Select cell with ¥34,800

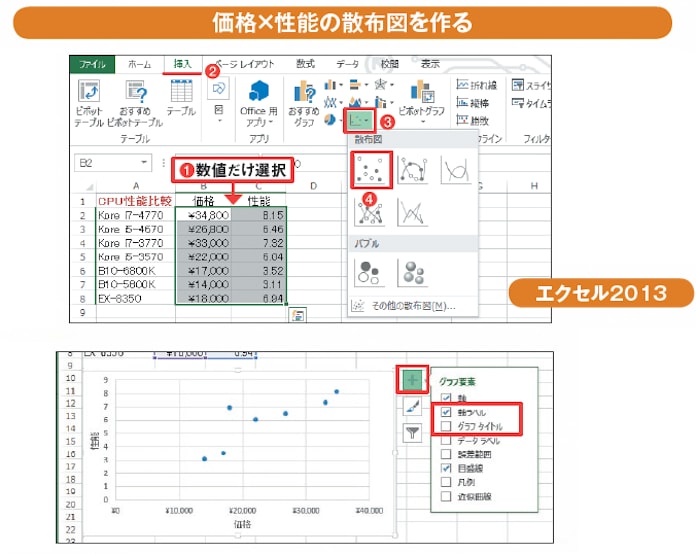coord(203,215)
